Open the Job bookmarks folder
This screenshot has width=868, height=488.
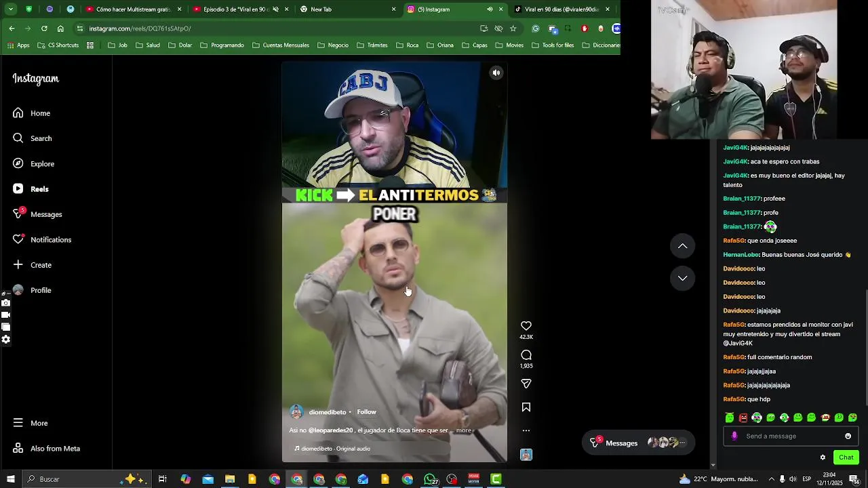[x=117, y=45]
